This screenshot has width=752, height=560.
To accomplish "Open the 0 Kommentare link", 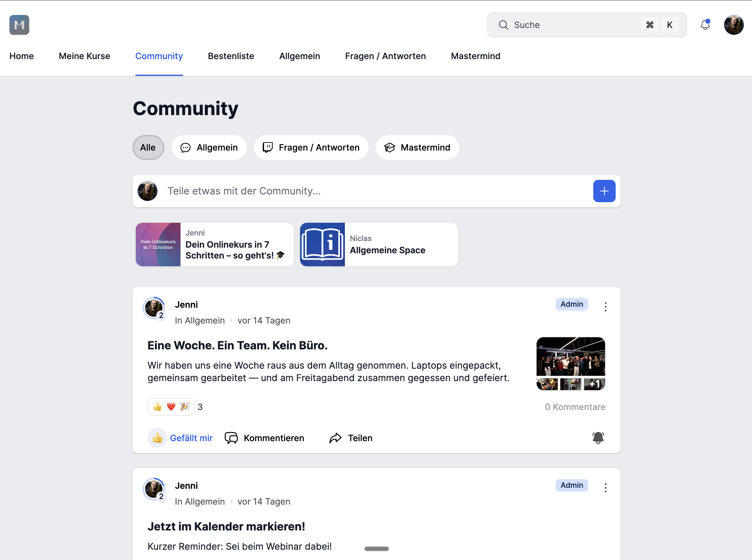I will [x=575, y=407].
